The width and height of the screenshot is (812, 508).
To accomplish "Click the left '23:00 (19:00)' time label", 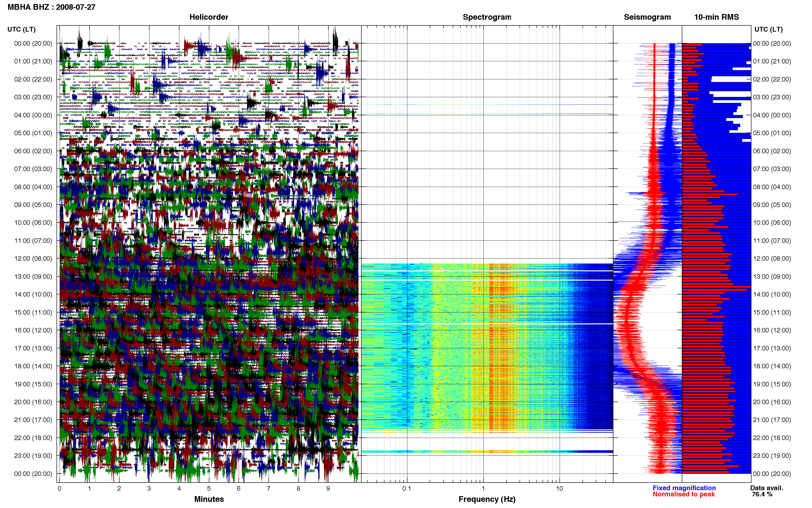I will point(33,455).
